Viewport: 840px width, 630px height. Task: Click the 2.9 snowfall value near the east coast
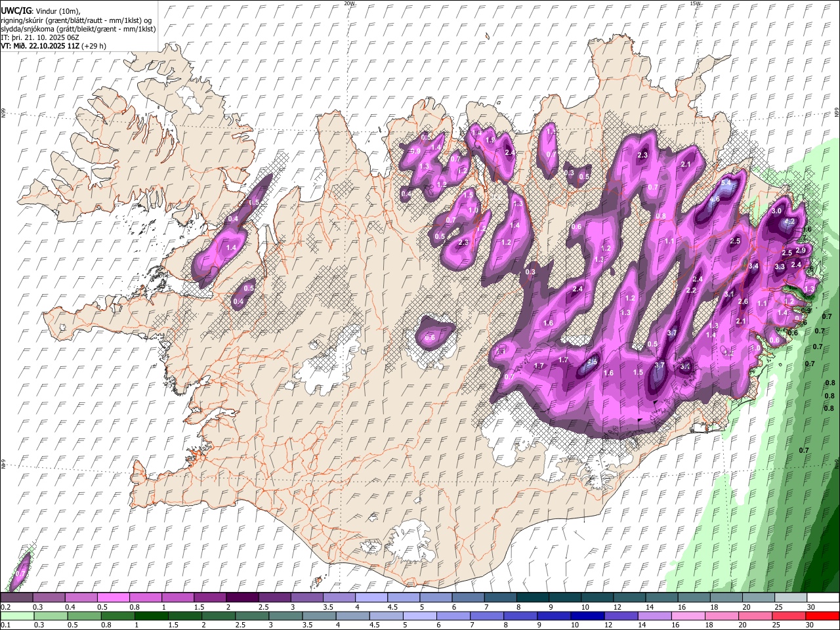[801, 251]
